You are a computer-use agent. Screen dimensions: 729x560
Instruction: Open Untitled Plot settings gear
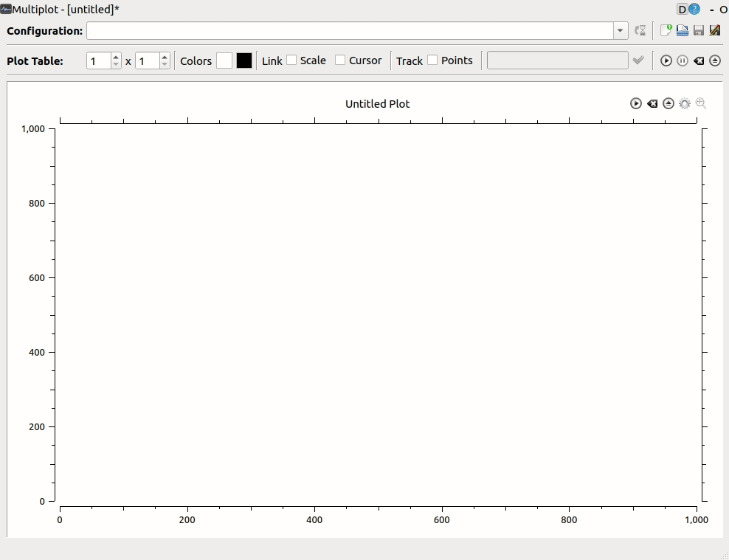click(685, 103)
